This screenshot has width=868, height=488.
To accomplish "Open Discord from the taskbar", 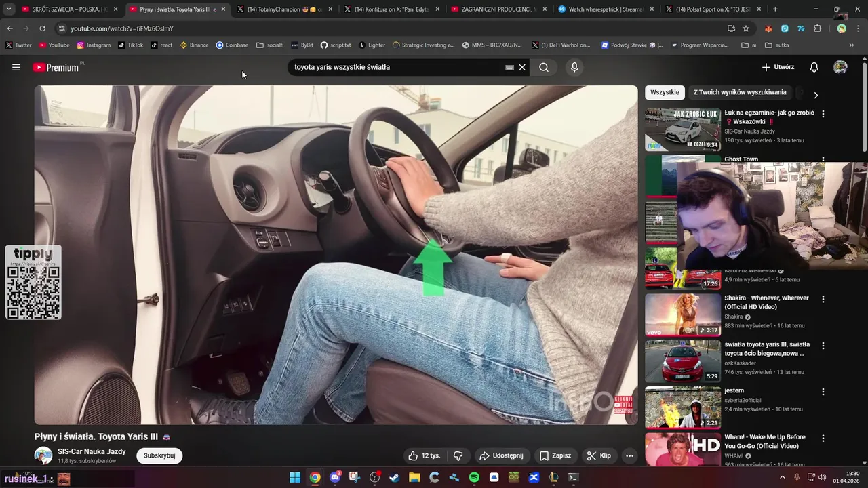I will (334, 477).
